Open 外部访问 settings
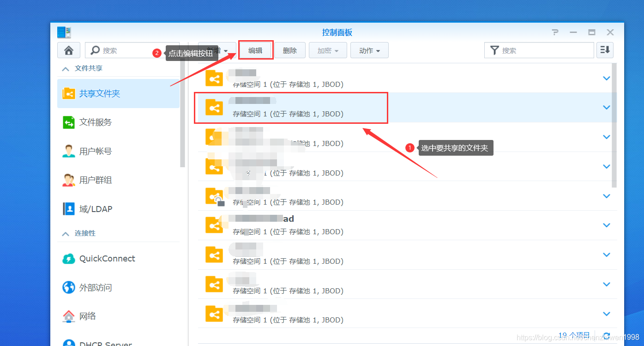Image resolution: width=644 pixels, height=346 pixels. click(118, 287)
